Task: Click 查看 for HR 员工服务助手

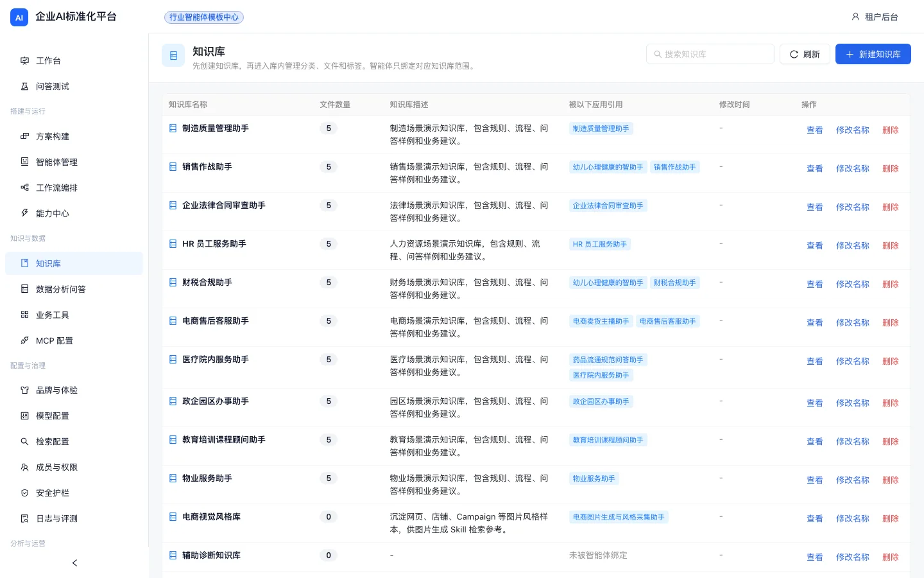Action: pyautogui.click(x=815, y=245)
